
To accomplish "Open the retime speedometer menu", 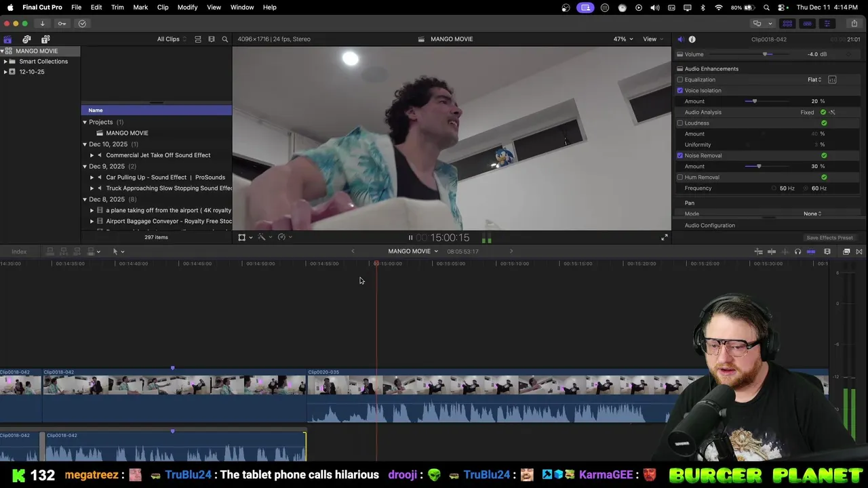I will (x=284, y=237).
